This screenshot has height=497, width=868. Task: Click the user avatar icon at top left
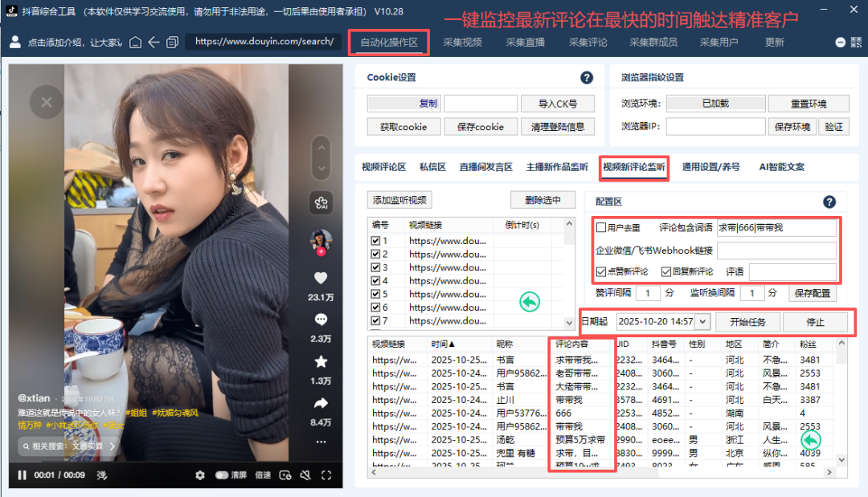coord(15,42)
